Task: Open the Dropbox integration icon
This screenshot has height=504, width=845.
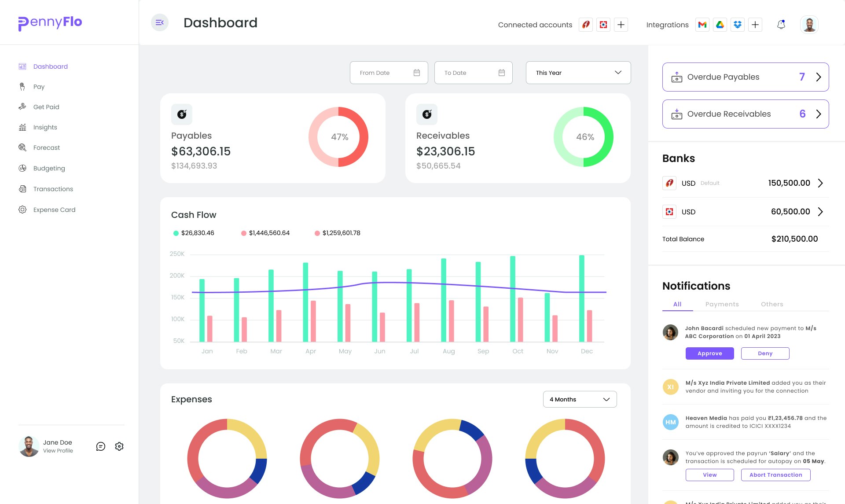Action: coord(738,25)
